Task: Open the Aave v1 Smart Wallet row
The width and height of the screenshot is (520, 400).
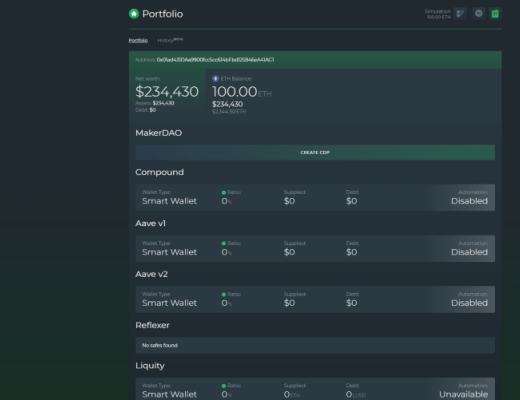Action: (315, 248)
